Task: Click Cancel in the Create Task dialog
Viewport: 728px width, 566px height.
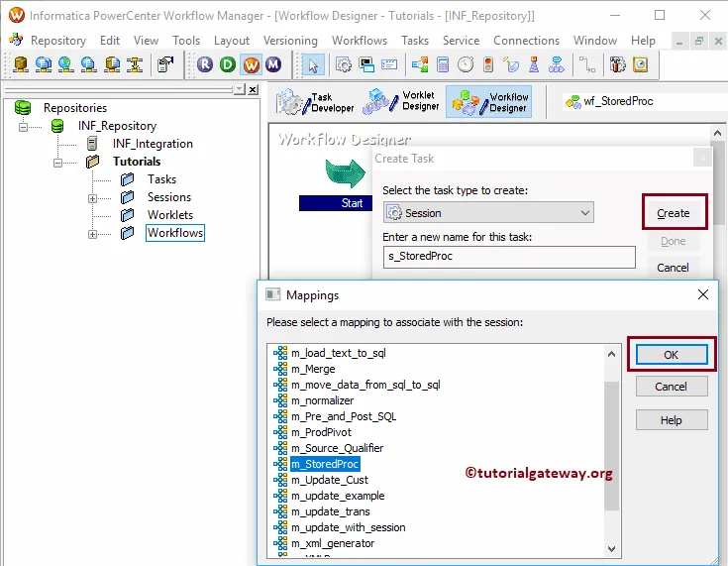Action: pos(673,268)
